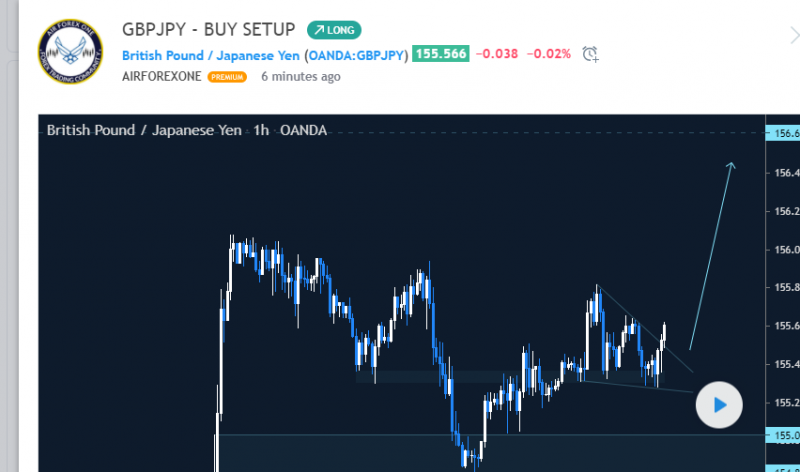Click the GBPJPY - BUY SETUP title

tap(208, 30)
